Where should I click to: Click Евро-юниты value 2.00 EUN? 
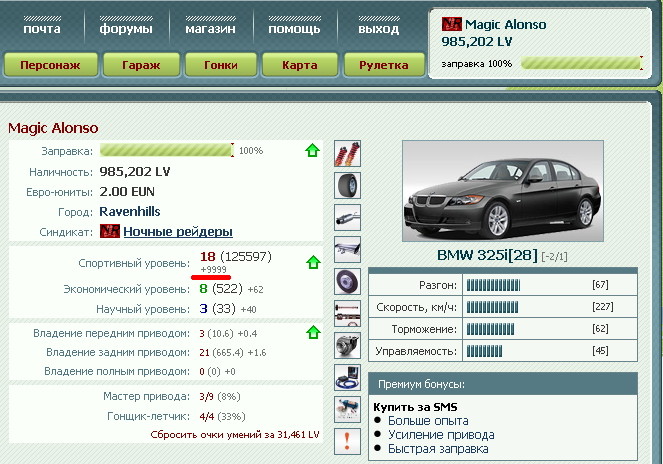tap(127, 192)
